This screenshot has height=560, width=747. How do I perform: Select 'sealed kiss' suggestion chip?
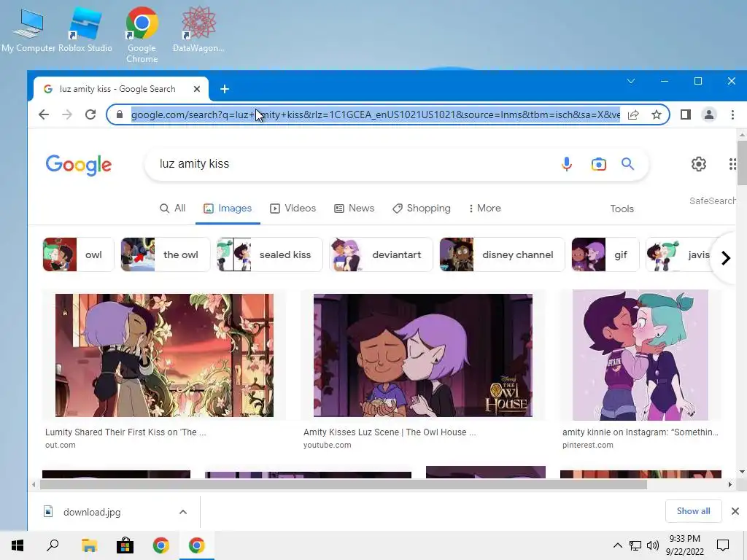[x=270, y=254]
